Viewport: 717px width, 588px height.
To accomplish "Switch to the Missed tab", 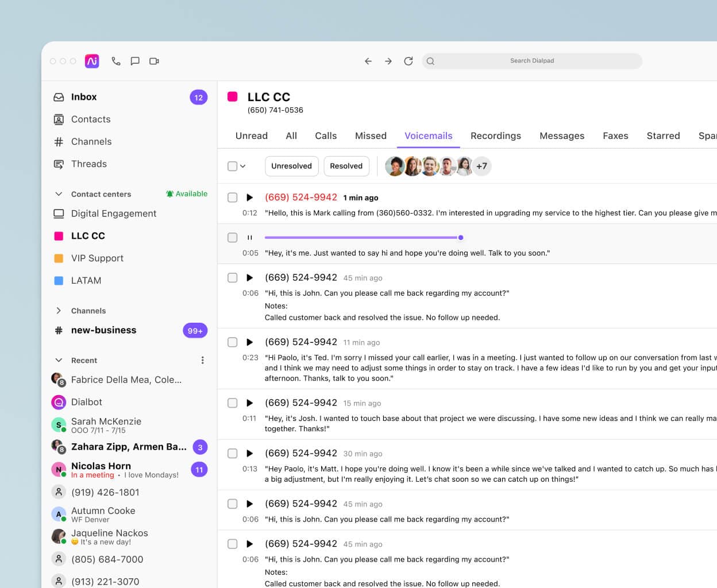I will click(x=371, y=136).
